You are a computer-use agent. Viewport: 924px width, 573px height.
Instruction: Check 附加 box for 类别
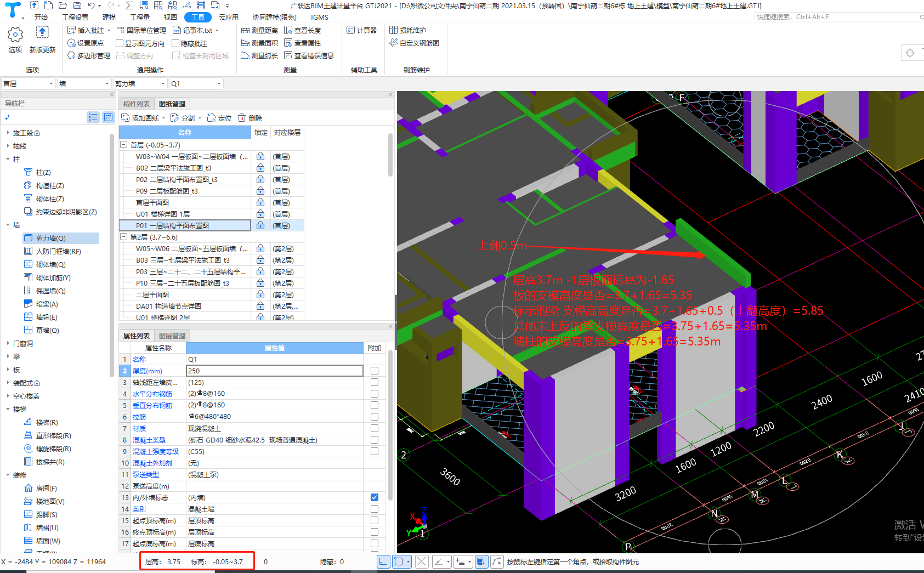click(x=375, y=509)
